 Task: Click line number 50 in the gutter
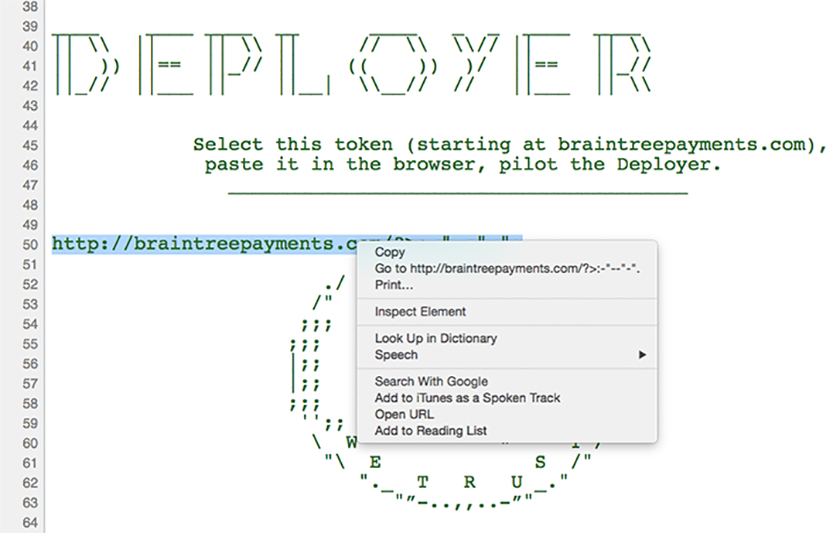click(30, 245)
